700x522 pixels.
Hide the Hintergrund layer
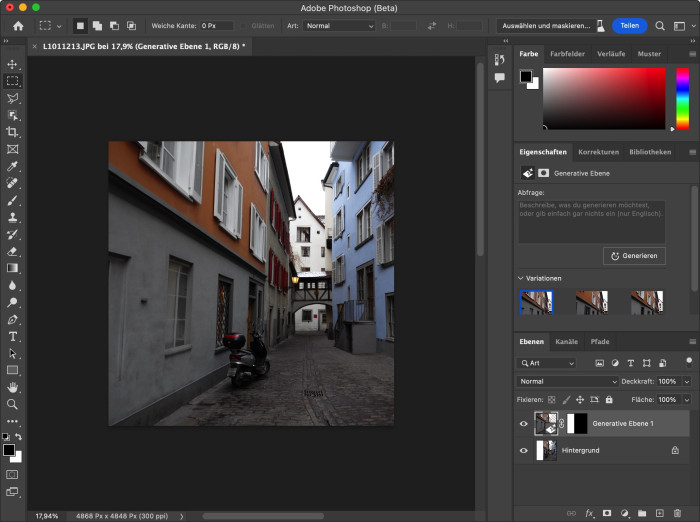click(524, 451)
